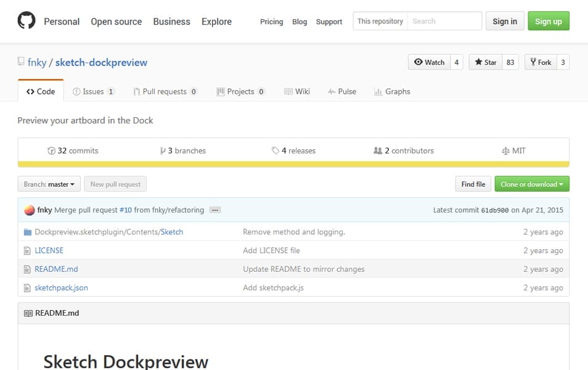The width and height of the screenshot is (588, 370).
Task: Click the Sign in button
Action: click(x=505, y=21)
